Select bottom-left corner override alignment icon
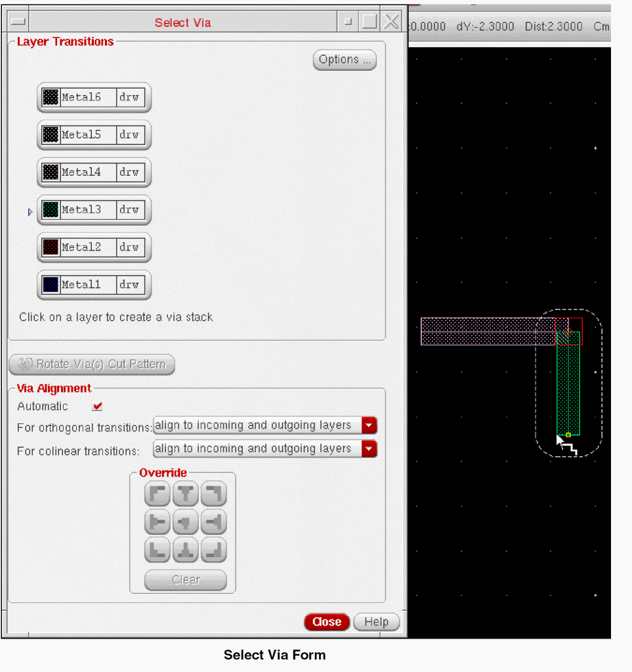This screenshot has width=632, height=672. [x=158, y=550]
